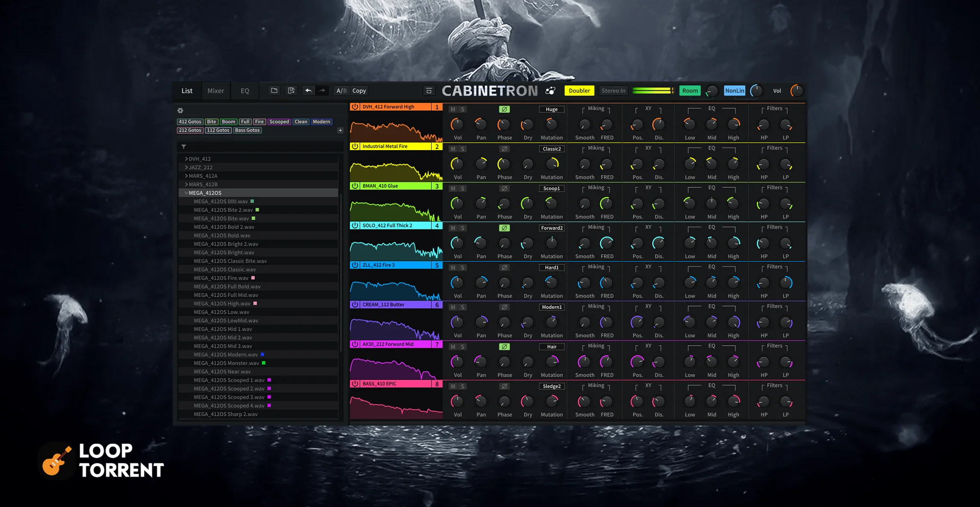Viewport: 980px width, 507px height.
Task: Filter by Scooped tag
Action: pyautogui.click(x=279, y=122)
